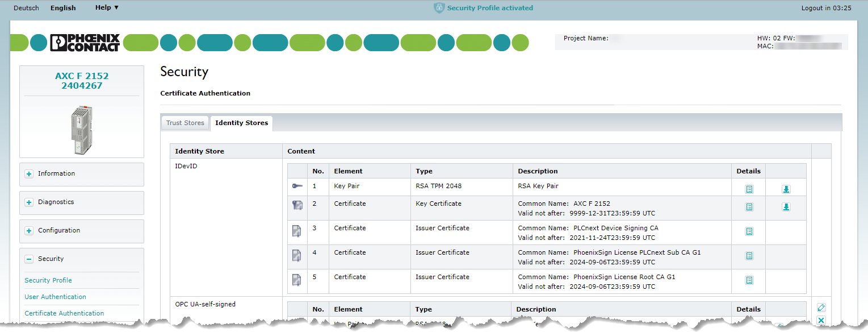Switch language to English
Screen dimensions: 868x332
click(x=63, y=8)
